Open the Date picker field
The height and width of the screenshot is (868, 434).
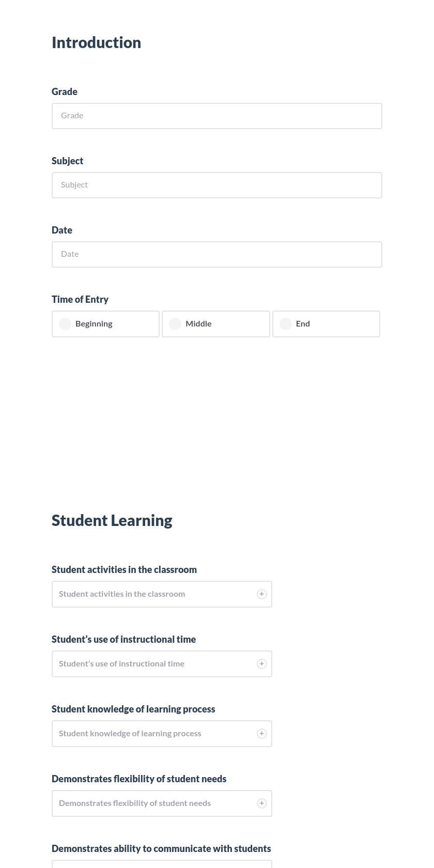pyautogui.click(x=216, y=254)
